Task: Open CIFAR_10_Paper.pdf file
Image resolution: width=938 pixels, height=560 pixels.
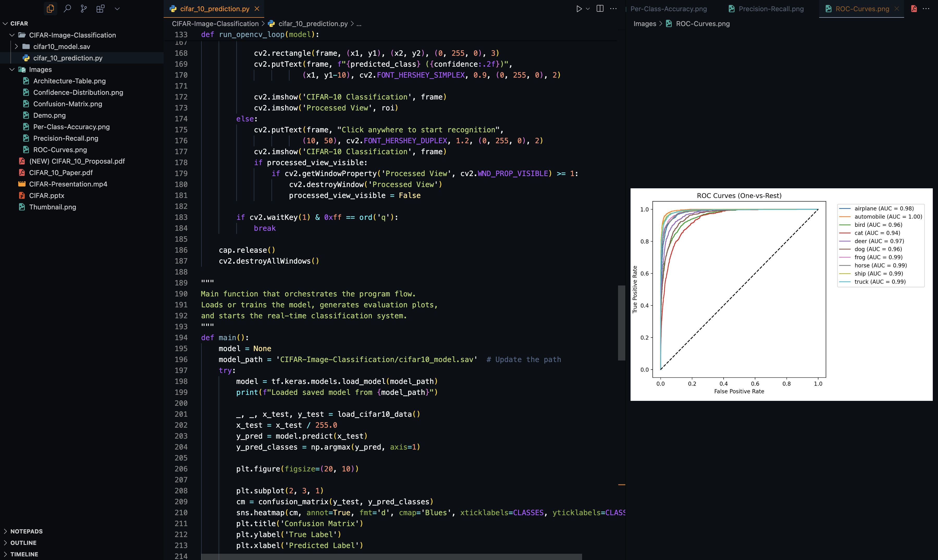Action: click(x=61, y=172)
